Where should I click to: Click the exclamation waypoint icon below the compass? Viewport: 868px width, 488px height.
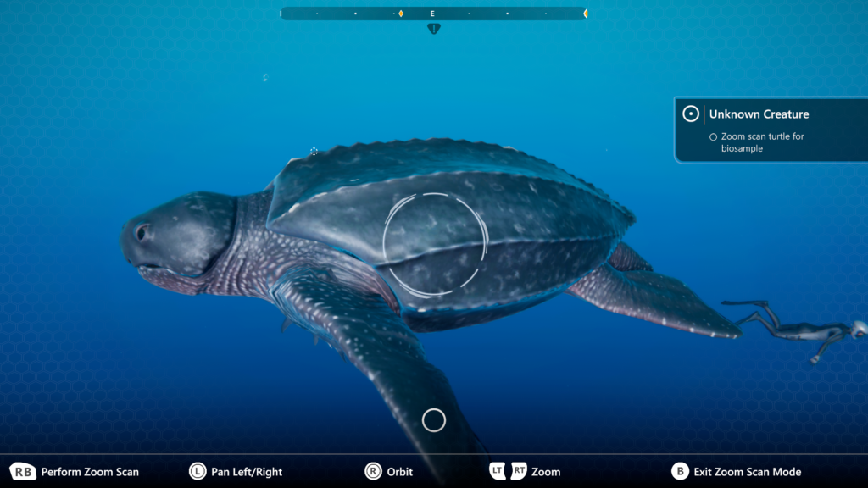point(434,29)
